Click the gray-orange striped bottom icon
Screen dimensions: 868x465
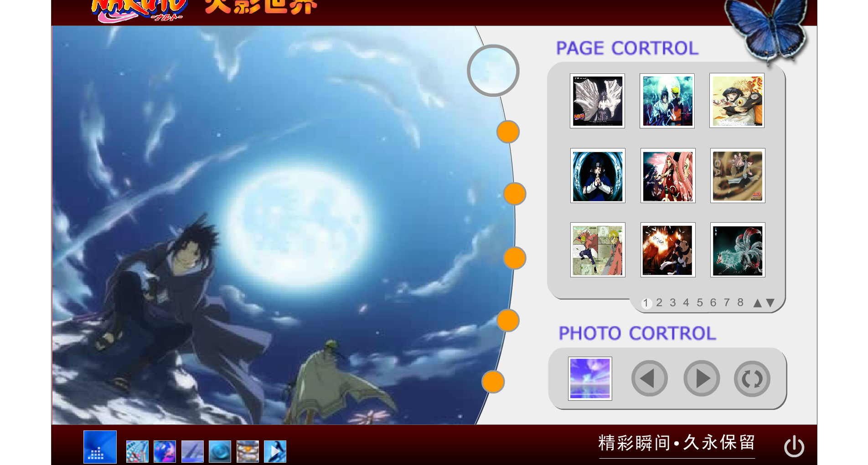[x=248, y=451]
